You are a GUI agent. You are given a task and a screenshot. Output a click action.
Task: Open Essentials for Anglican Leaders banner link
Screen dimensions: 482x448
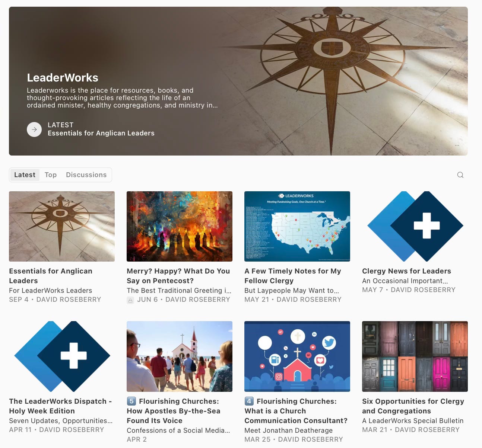click(x=101, y=133)
